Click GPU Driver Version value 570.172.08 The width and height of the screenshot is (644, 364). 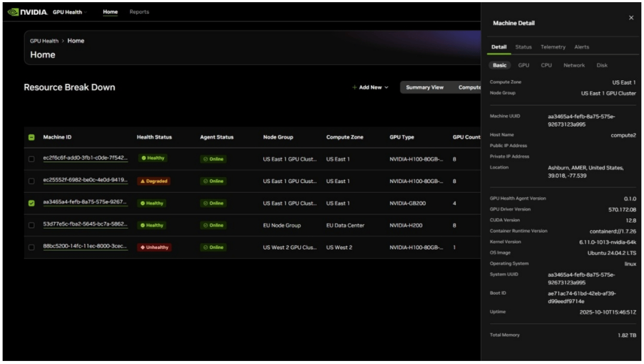pyautogui.click(x=622, y=209)
